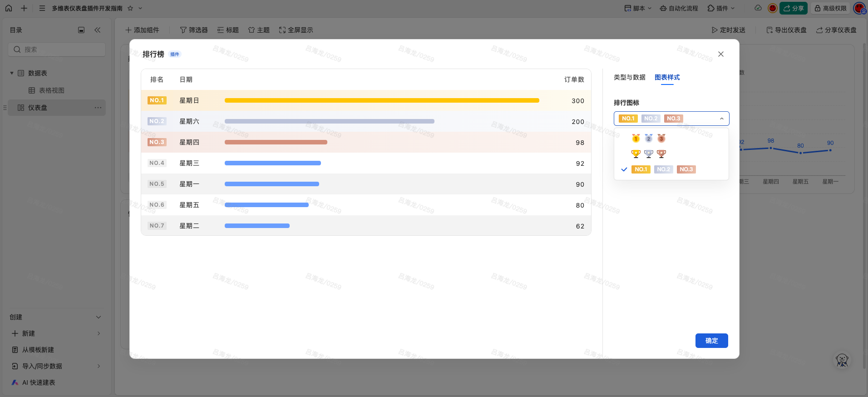Screen dimensions: 868x397
Task: Open the 插件 menu in top bar
Action: (721, 8)
